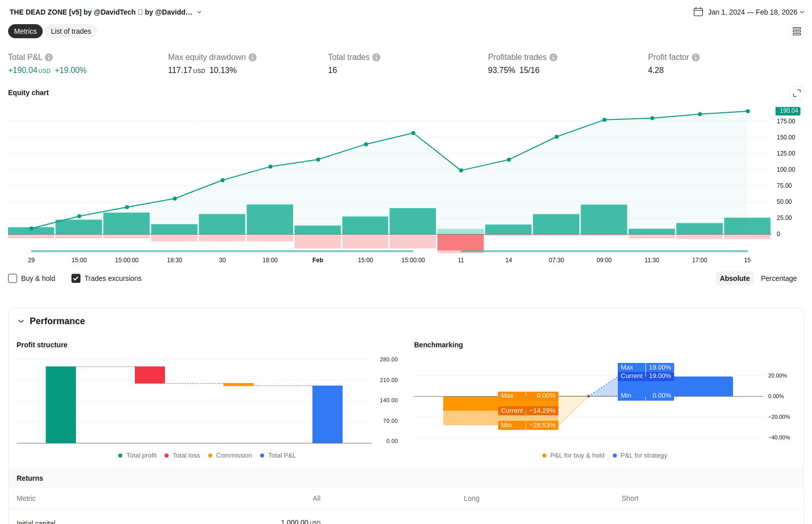The image size is (812, 524).
Task: Click the Total trades info icon
Action: pos(376,57)
